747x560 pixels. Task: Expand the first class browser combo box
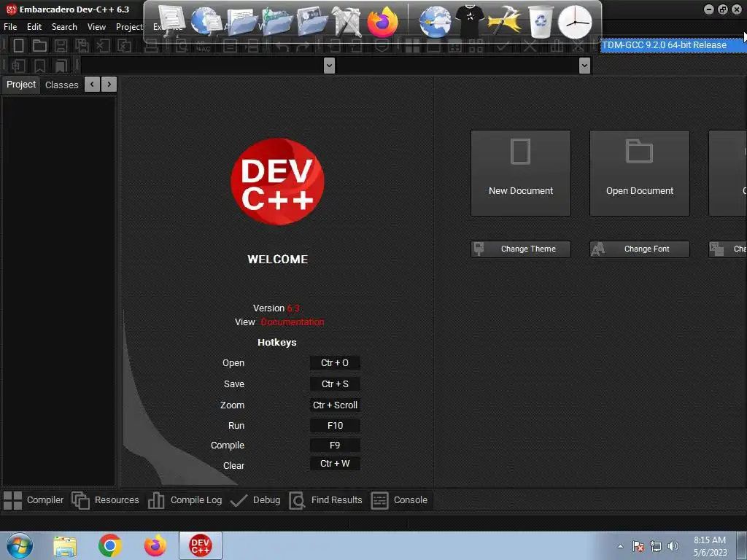point(329,65)
